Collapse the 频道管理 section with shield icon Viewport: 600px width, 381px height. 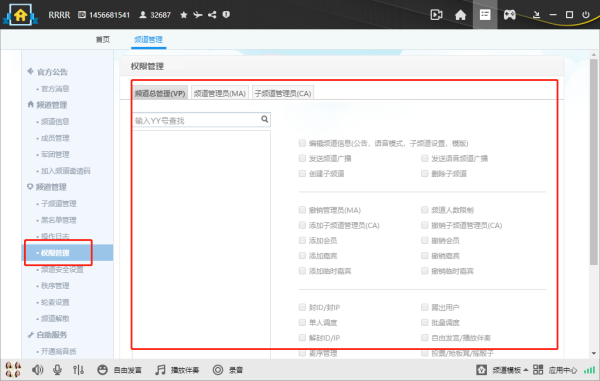(x=47, y=187)
